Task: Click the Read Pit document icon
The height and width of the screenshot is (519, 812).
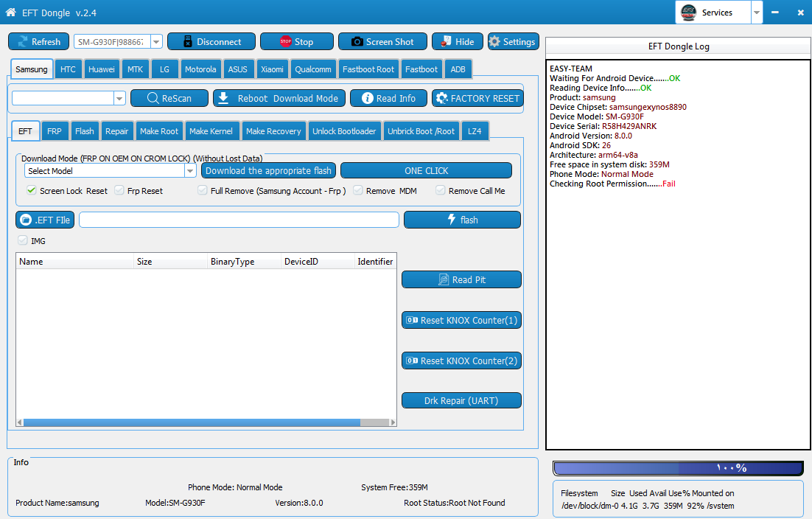Action: pyautogui.click(x=444, y=279)
